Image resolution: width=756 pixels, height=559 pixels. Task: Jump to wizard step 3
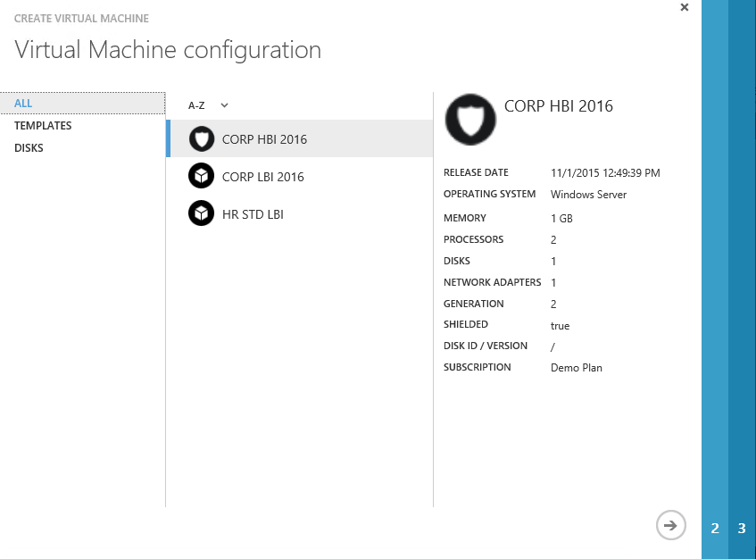tap(742, 528)
